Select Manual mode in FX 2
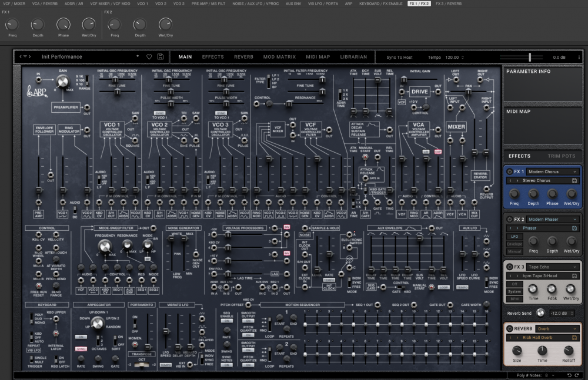This screenshot has width=588, height=380. click(514, 251)
